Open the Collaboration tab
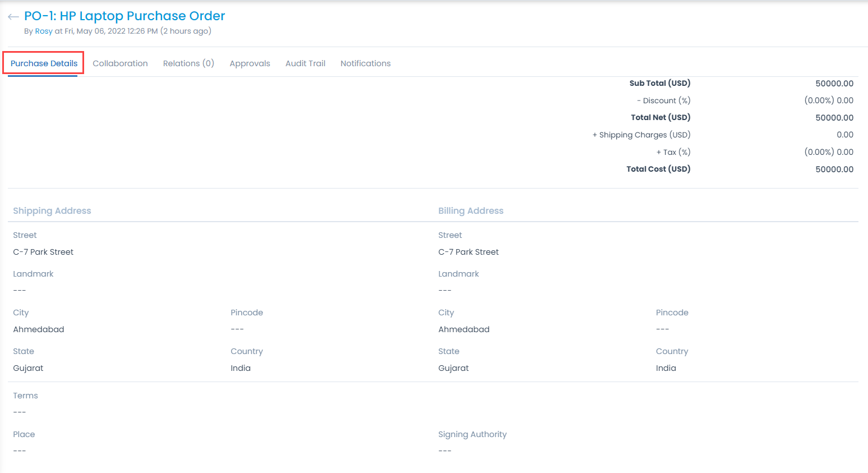The width and height of the screenshot is (868, 473). [120, 63]
